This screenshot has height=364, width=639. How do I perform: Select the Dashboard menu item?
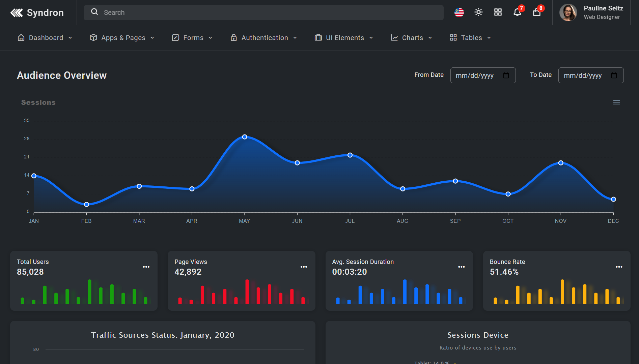tap(45, 38)
